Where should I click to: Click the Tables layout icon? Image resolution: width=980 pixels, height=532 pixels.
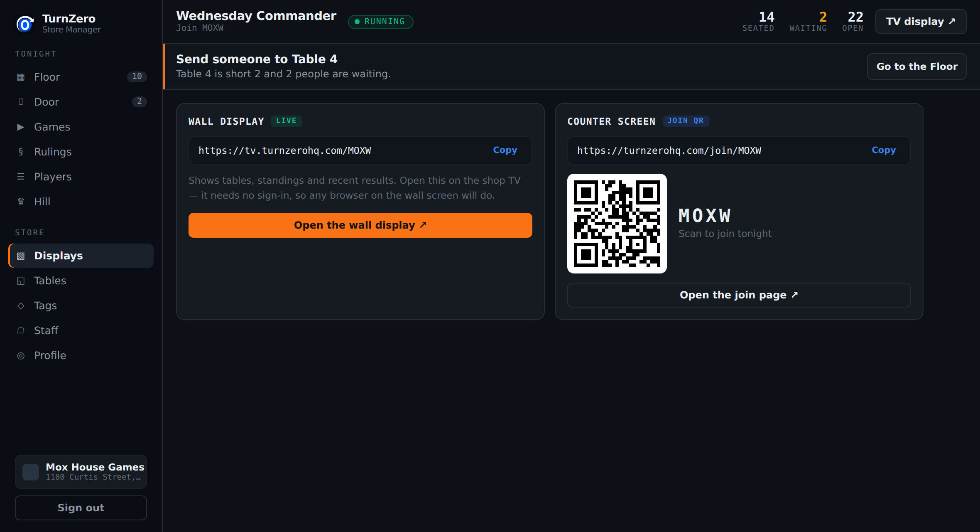pos(21,281)
